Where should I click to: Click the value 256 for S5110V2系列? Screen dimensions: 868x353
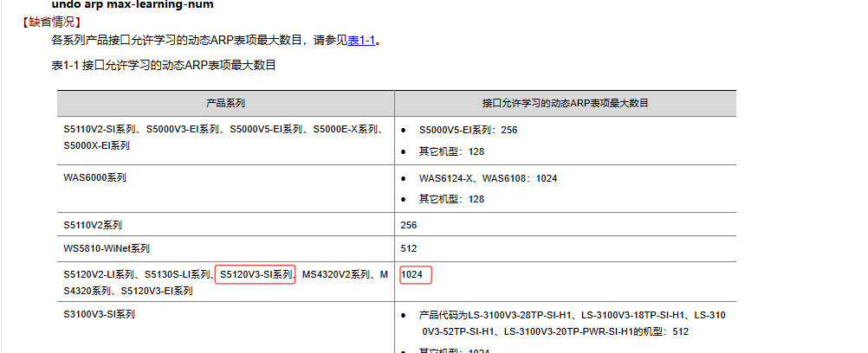point(409,225)
